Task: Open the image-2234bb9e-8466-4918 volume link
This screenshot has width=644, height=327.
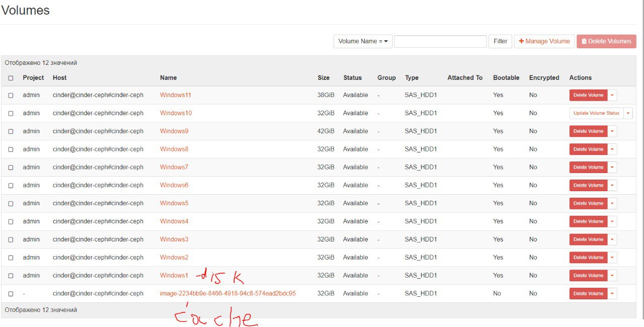Action: (x=228, y=294)
